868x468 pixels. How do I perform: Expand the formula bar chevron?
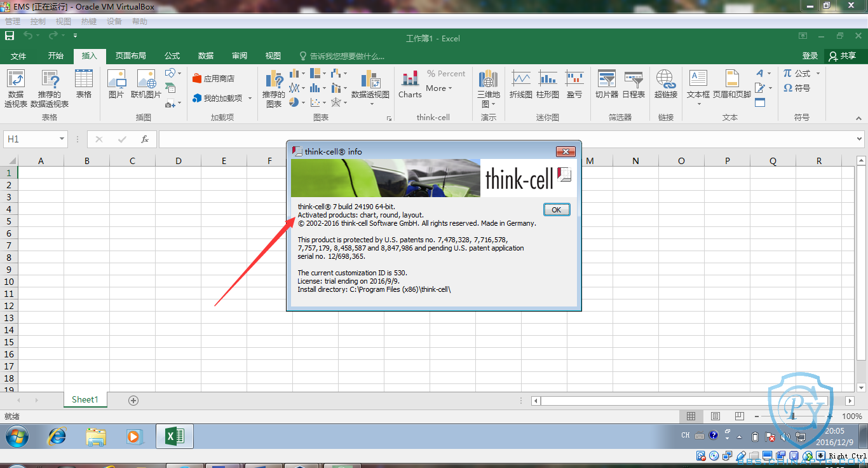pyautogui.click(x=860, y=139)
